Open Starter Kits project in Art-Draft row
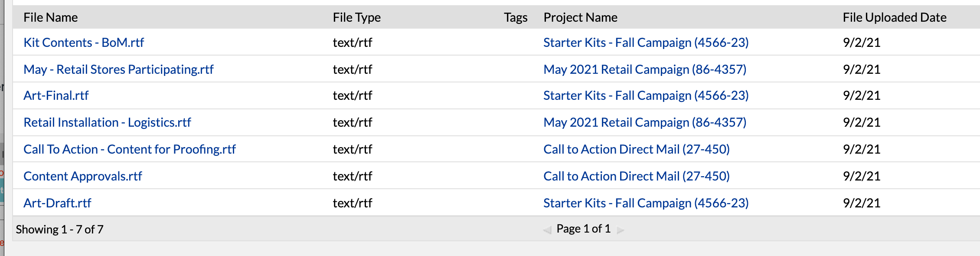Screen dimensions: 980x256 point(646,203)
